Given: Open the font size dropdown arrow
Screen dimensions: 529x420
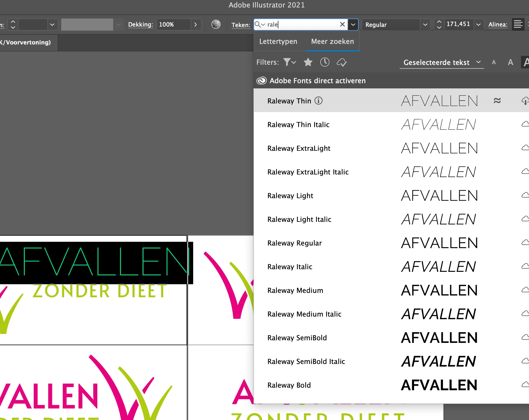Looking at the screenshot, I should (478, 25).
